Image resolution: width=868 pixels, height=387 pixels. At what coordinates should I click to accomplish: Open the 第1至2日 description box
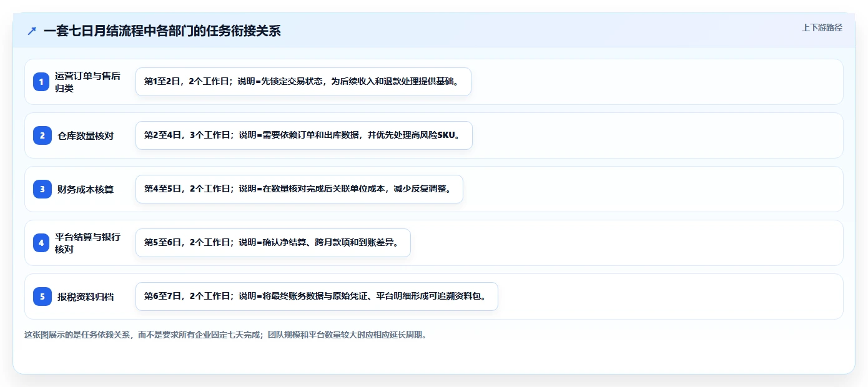[303, 82]
